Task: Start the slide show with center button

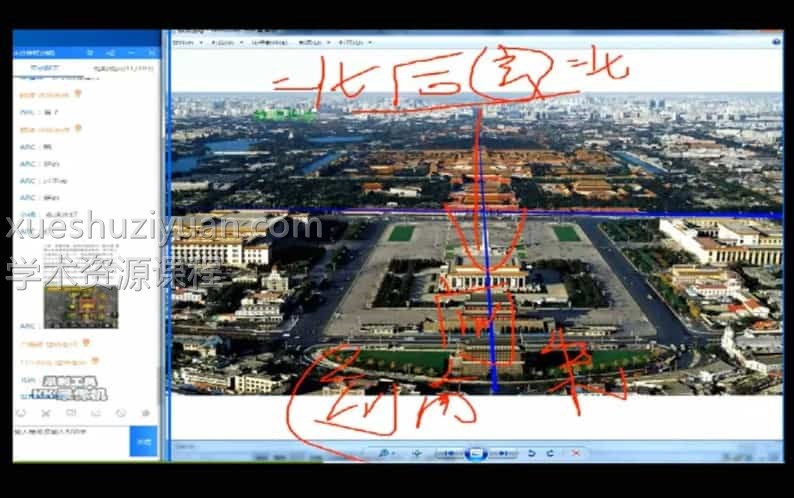Action: 476,454
